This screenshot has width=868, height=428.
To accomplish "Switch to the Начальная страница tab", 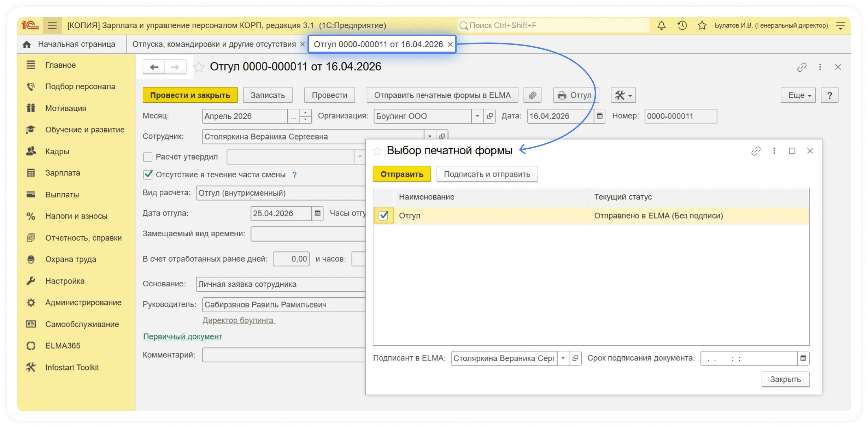I will pos(72,44).
